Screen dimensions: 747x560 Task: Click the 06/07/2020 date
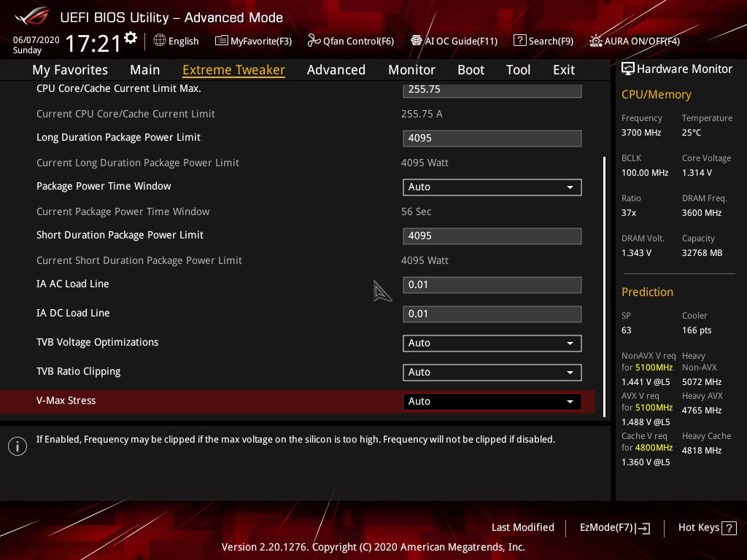point(36,40)
